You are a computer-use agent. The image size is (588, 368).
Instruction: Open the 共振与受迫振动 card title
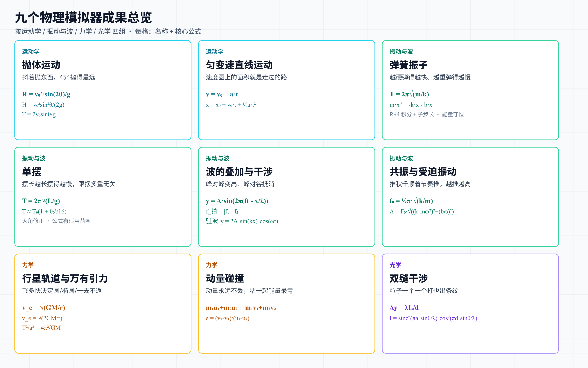(423, 172)
